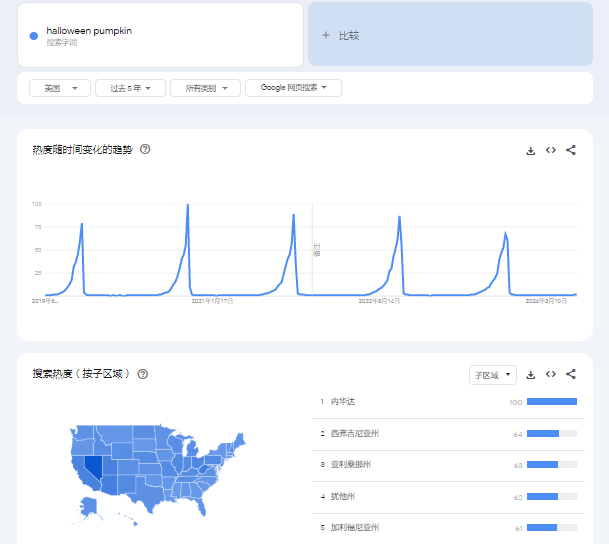Viewport: 609px width, 544px height.
Task: Click the plus icon beside 比较
Action: 326,35
